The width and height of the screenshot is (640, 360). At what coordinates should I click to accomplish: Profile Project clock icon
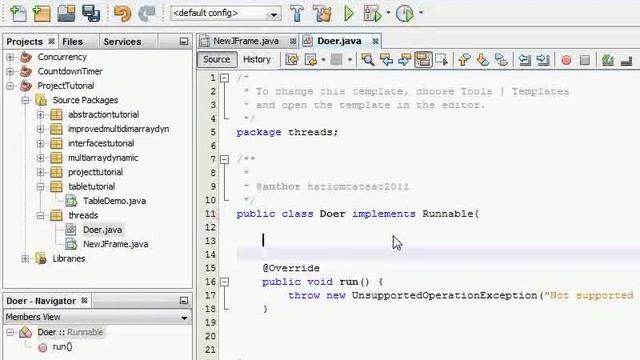[404, 13]
